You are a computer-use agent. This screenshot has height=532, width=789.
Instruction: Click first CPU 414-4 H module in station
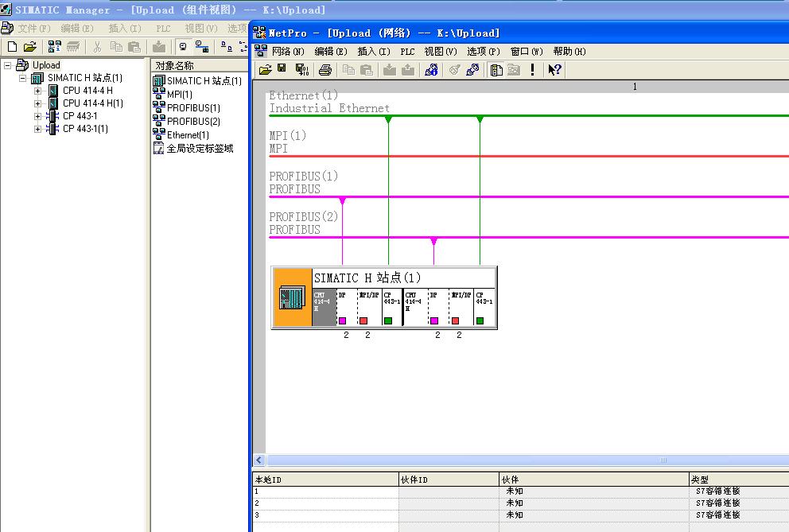pyautogui.click(x=324, y=307)
